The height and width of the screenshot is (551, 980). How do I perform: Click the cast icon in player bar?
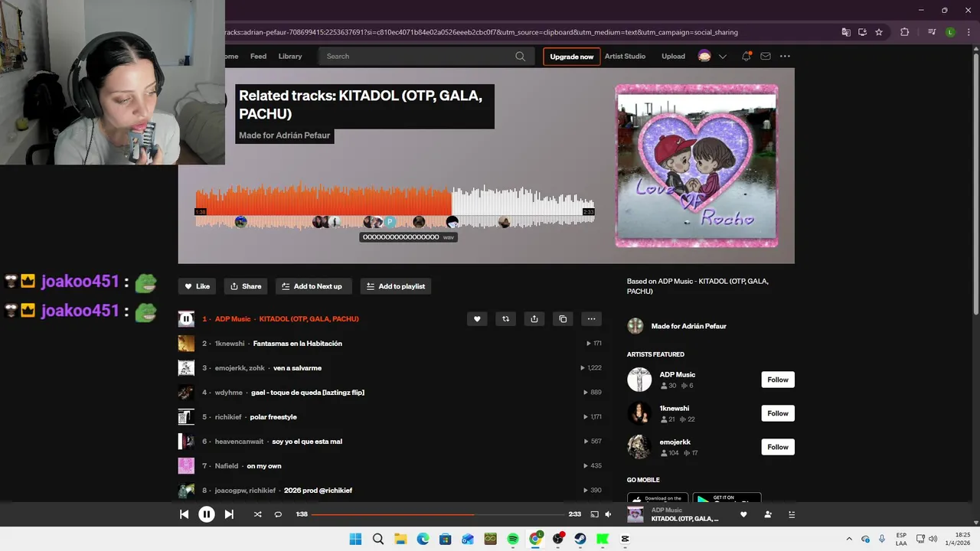tap(594, 514)
